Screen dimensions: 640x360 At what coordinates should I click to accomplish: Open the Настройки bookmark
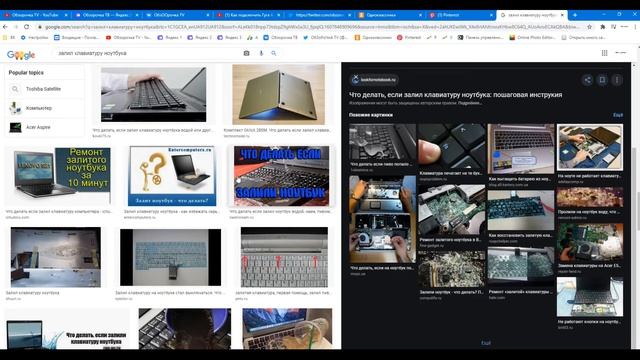34,37
